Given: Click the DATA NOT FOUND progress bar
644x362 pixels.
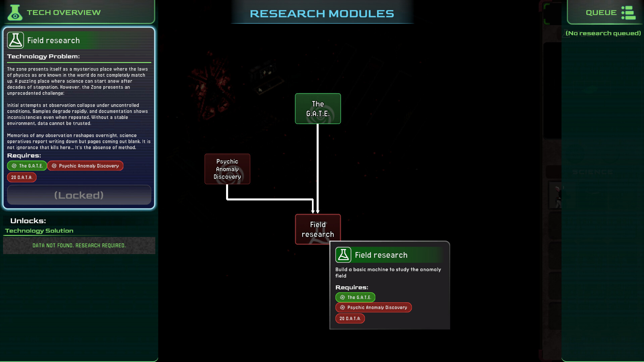Looking at the screenshot, I should (x=79, y=245).
